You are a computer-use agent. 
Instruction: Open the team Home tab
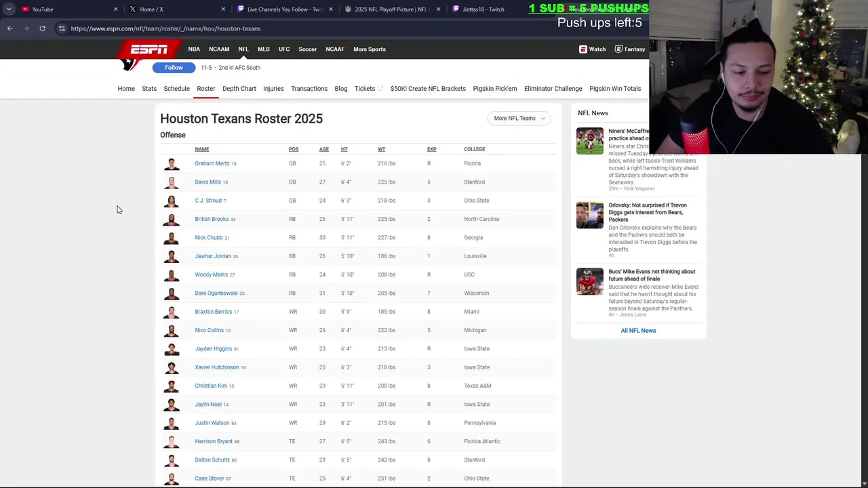[x=126, y=88]
